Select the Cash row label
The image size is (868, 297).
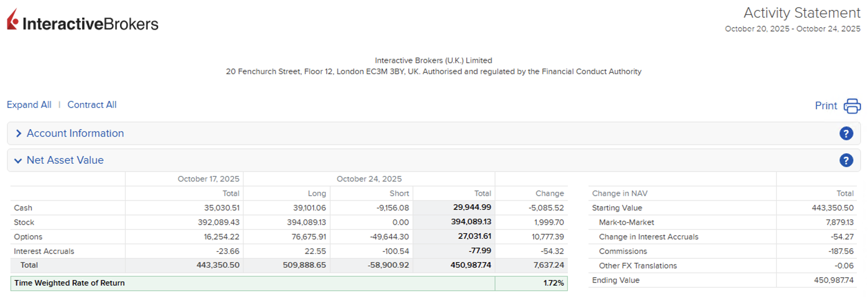point(23,208)
